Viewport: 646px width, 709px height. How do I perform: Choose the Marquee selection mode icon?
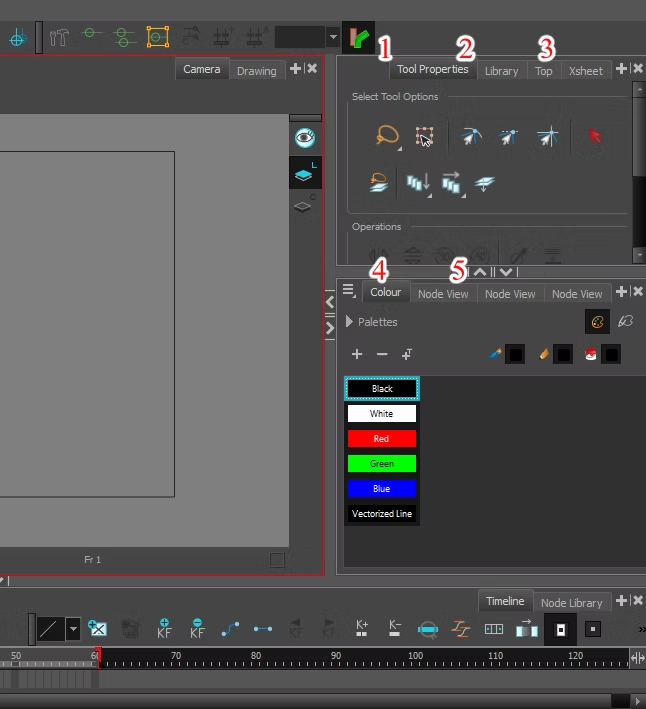[x=424, y=137]
